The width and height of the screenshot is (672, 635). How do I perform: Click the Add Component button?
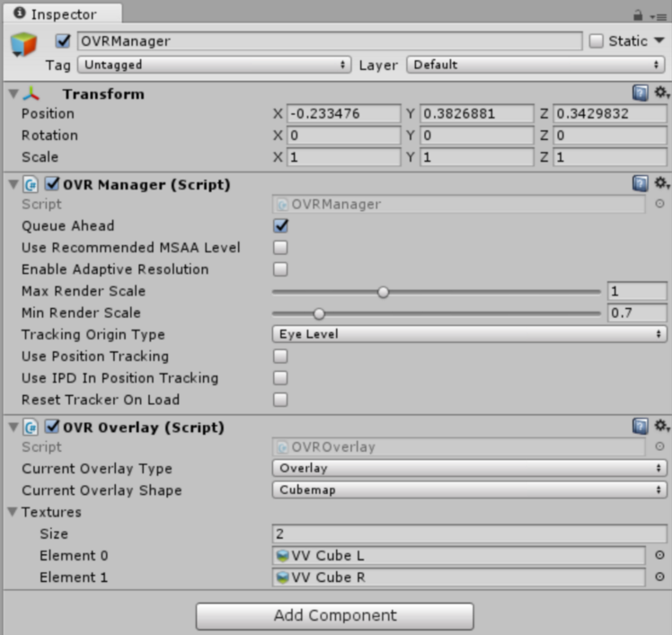pos(335,616)
